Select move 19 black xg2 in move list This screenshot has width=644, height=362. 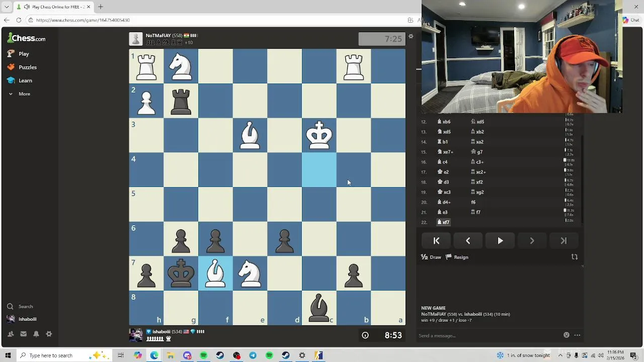(477, 192)
